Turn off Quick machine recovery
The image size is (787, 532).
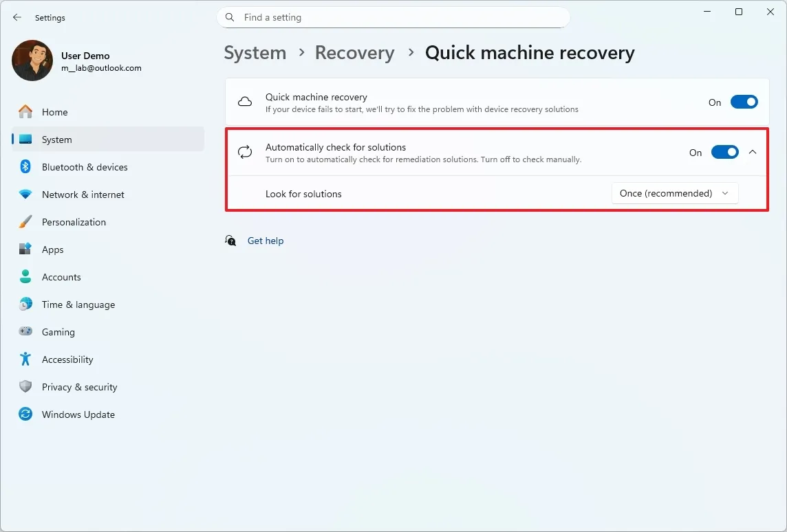coord(744,101)
